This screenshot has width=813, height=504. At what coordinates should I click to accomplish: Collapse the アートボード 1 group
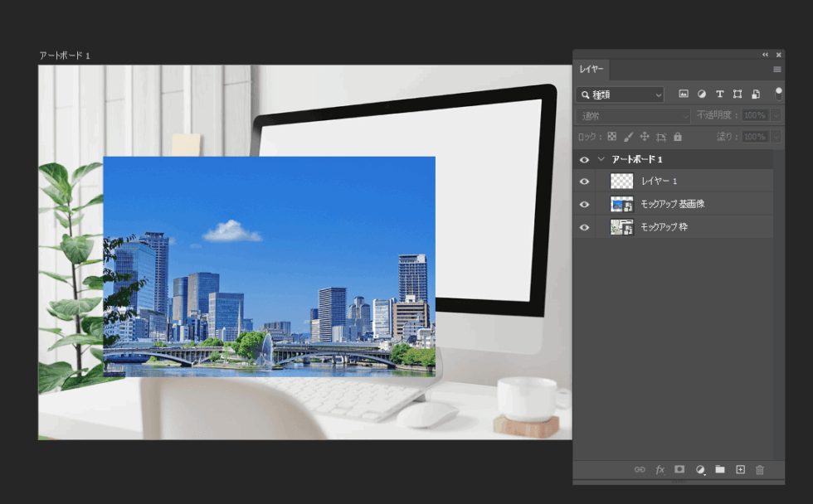point(601,159)
